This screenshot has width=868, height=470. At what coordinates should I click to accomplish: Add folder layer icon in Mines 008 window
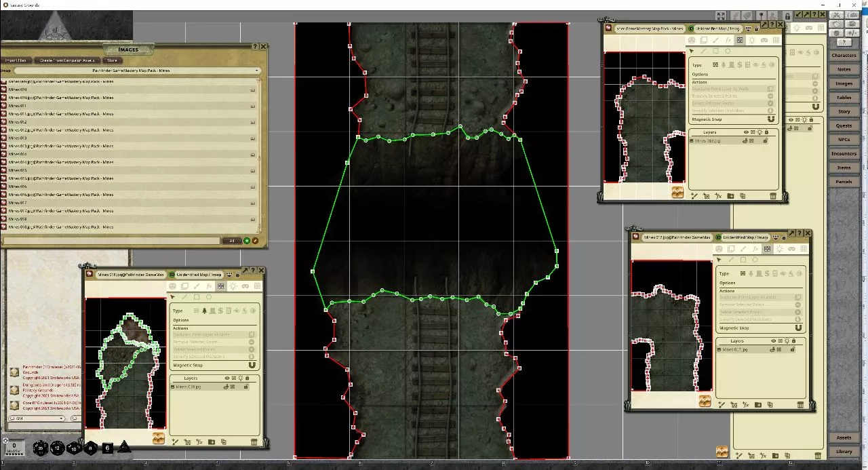pos(731,196)
